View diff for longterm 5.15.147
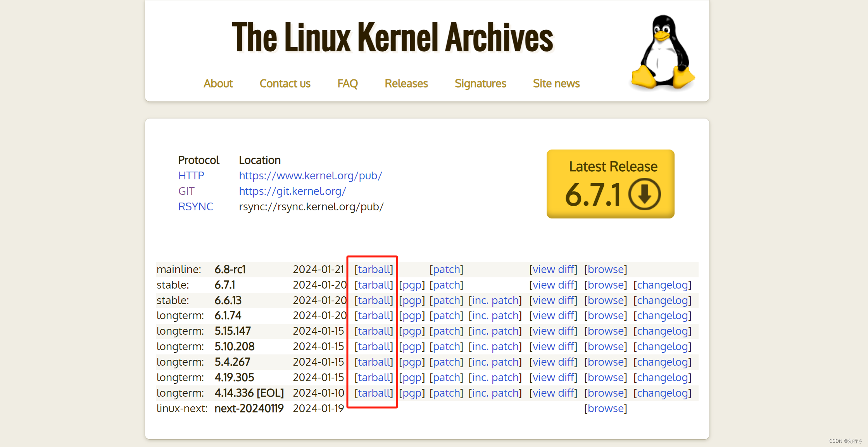The height and width of the screenshot is (447, 868). pos(553,331)
